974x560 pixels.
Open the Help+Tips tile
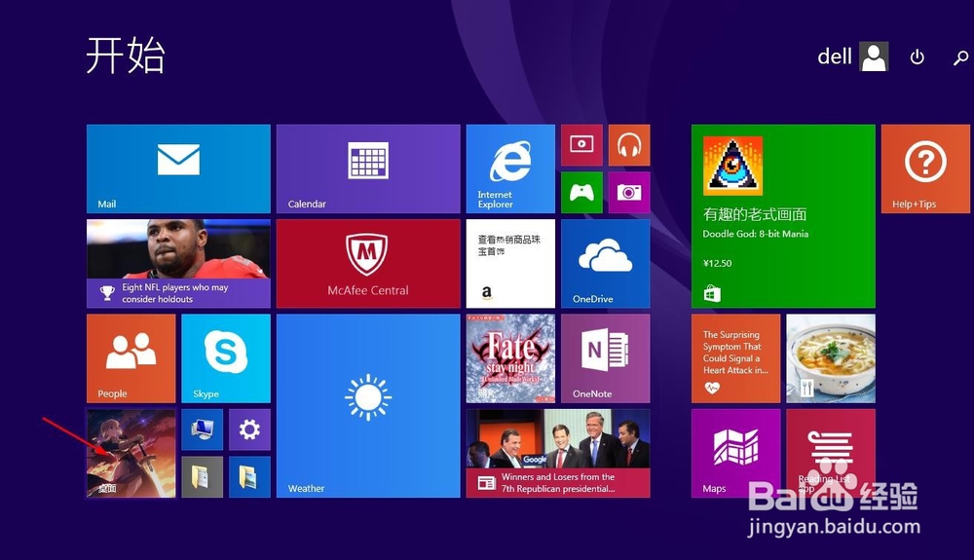click(x=925, y=168)
